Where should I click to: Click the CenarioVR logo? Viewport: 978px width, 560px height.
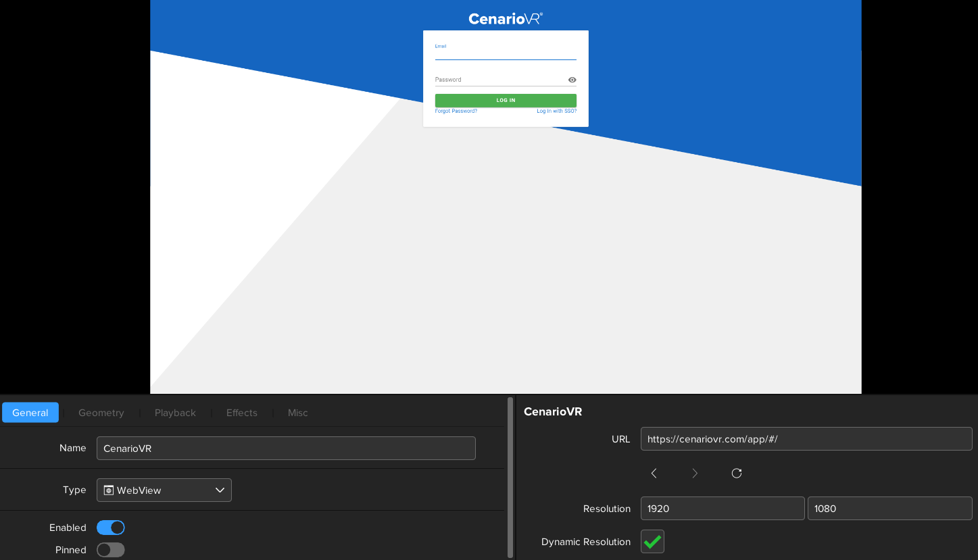506,19
